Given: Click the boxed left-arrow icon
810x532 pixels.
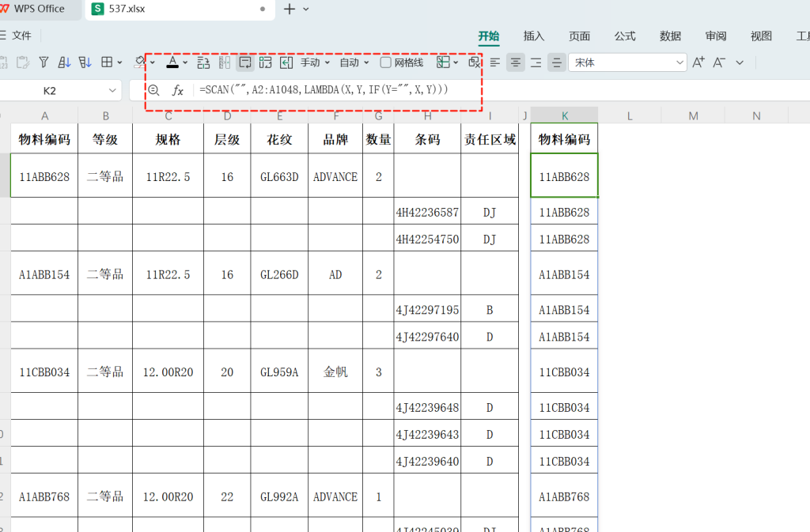Looking at the screenshot, I should click(286, 62).
